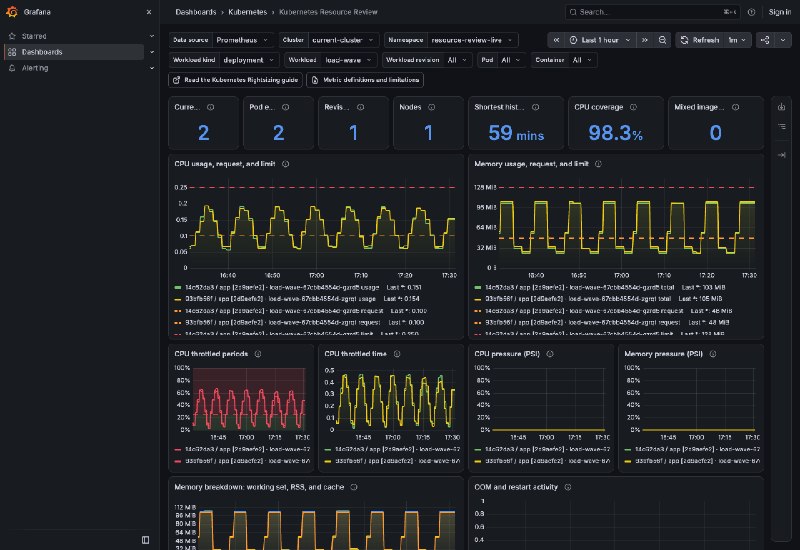Show info for Memory breakdown panel
Viewport: 800px width, 550px height.
(354, 487)
